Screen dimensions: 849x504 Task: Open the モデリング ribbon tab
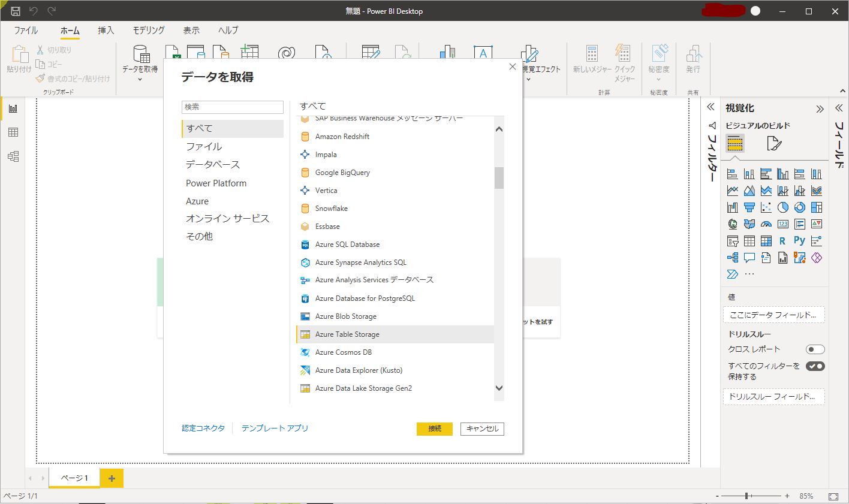pos(149,31)
